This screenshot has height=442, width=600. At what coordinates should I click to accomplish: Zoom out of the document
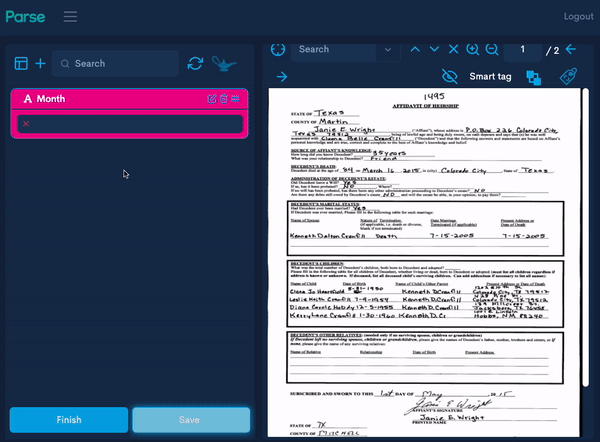point(492,49)
